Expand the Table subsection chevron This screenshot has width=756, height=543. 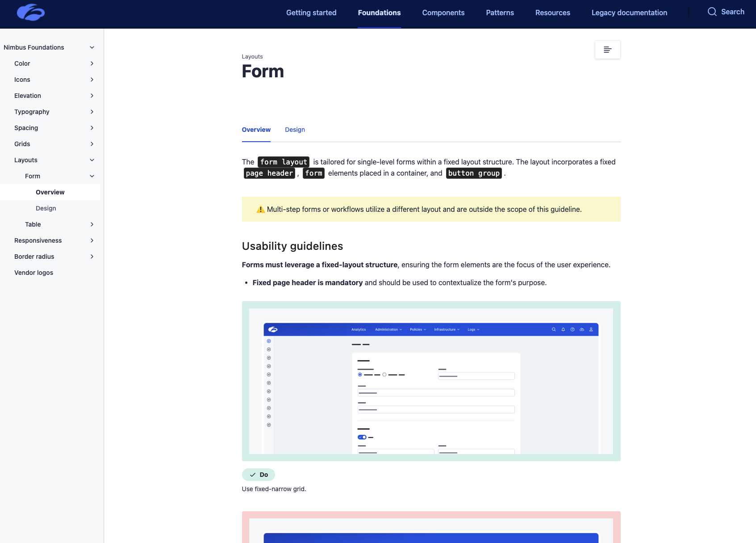click(x=92, y=224)
